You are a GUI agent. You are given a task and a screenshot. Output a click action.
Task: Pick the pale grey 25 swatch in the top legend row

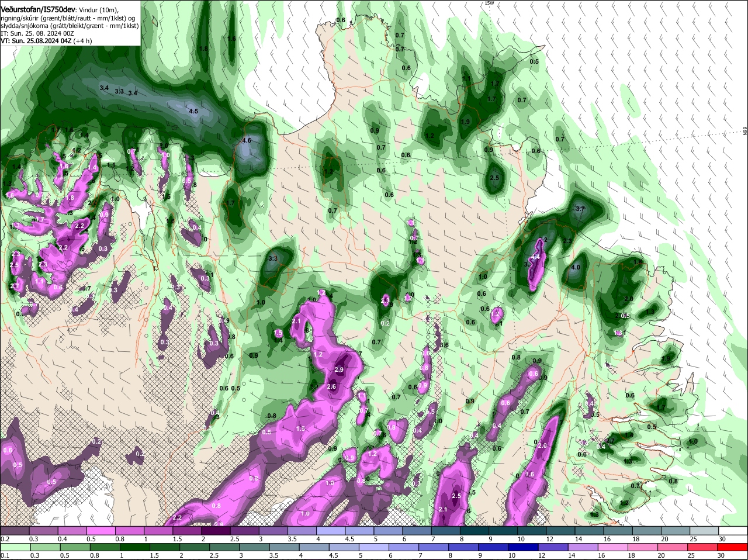click(x=704, y=530)
